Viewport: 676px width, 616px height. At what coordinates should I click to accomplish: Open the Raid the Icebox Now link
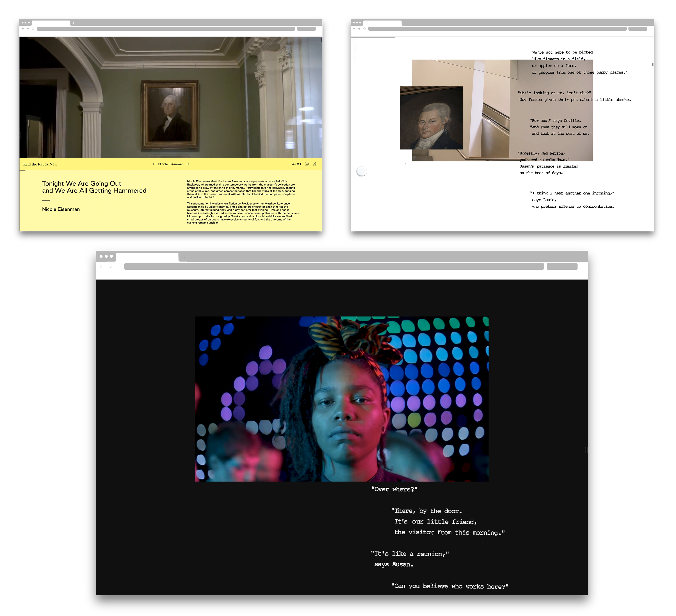(40, 164)
